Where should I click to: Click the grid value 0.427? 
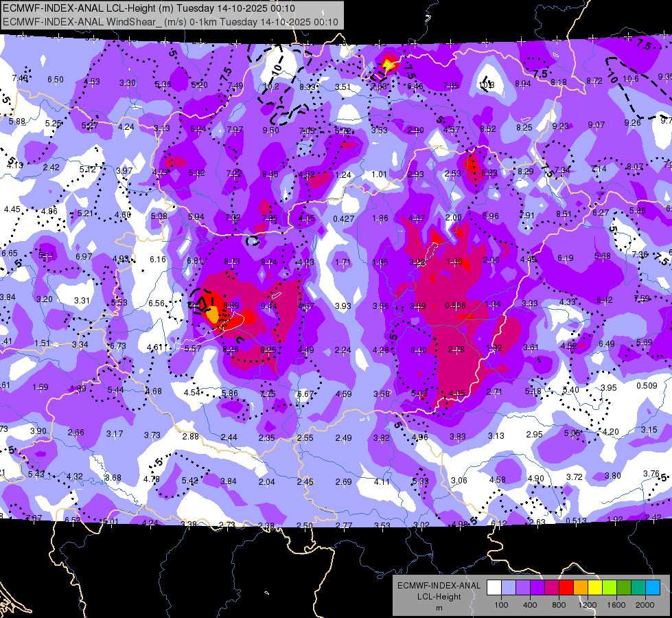[344, 219]
